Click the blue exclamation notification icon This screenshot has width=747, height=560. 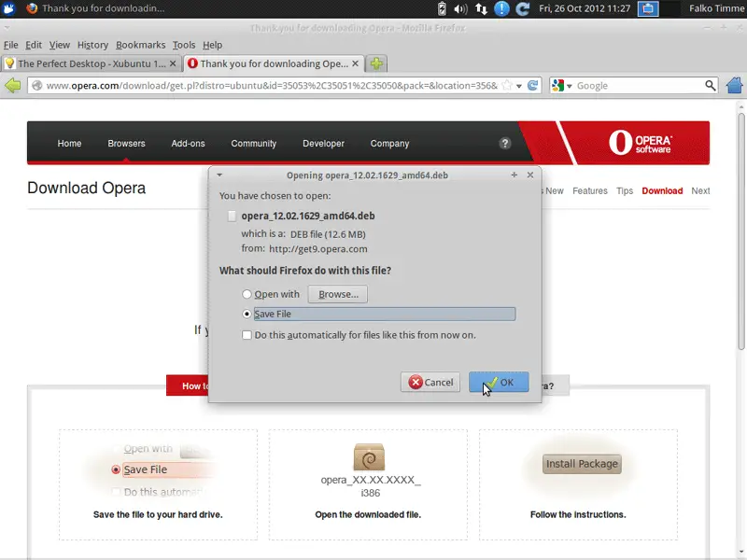pyautogui.click(x=501, y=8)
